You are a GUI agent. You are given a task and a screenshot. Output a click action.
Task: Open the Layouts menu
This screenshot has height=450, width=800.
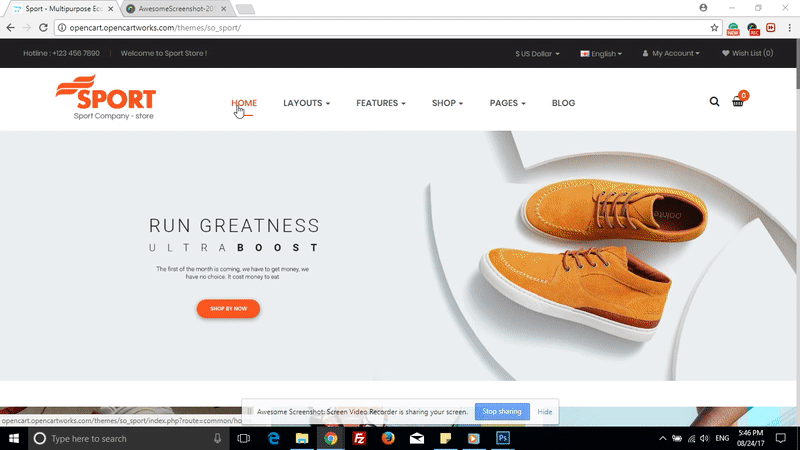coord(307,103)
